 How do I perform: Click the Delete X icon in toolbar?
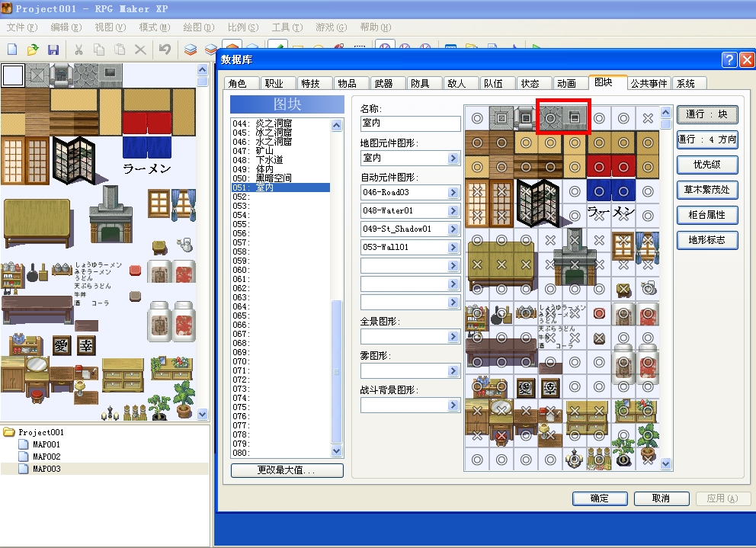[140, 50]
